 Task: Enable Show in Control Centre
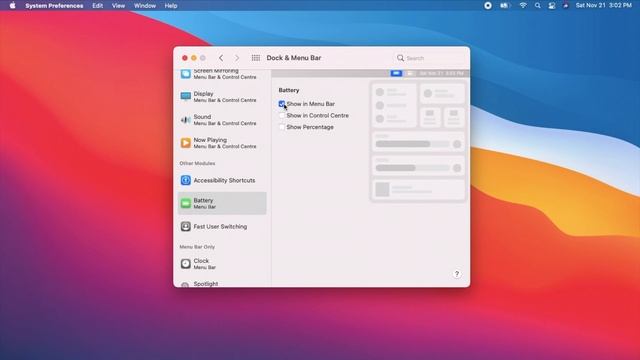pyautogui.click(x=282, y=116)
